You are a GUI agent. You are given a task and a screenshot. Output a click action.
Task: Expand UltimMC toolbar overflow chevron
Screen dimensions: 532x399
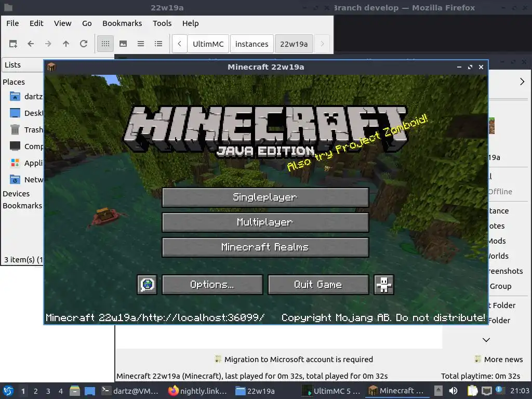(522, 82)
